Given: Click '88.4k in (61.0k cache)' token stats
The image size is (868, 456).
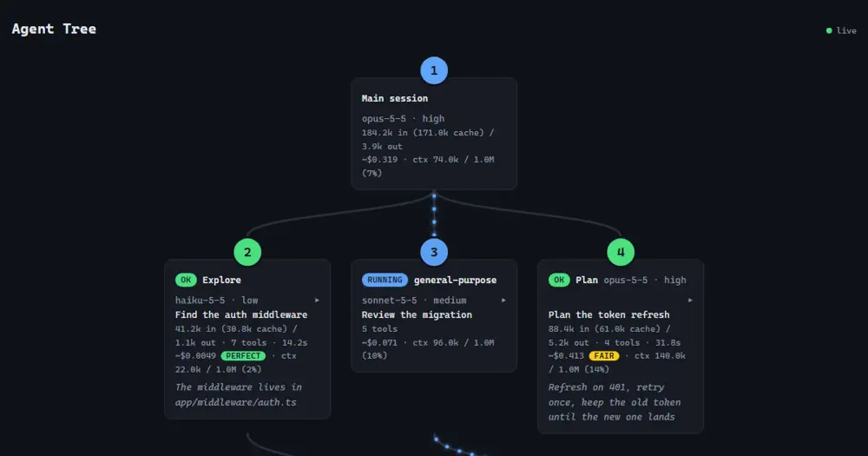Looking at the screenshot, I should point(604,328).
